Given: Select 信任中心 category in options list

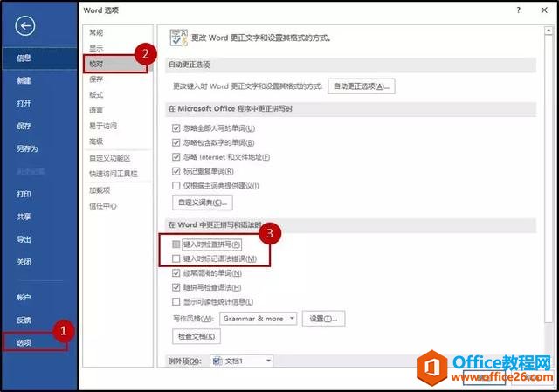Looking at the screenshot, I should [x=103, y=206].
